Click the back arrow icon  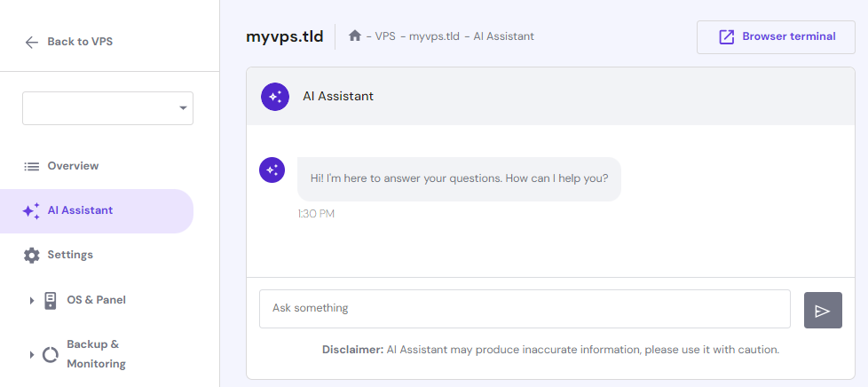click(32, 42)
